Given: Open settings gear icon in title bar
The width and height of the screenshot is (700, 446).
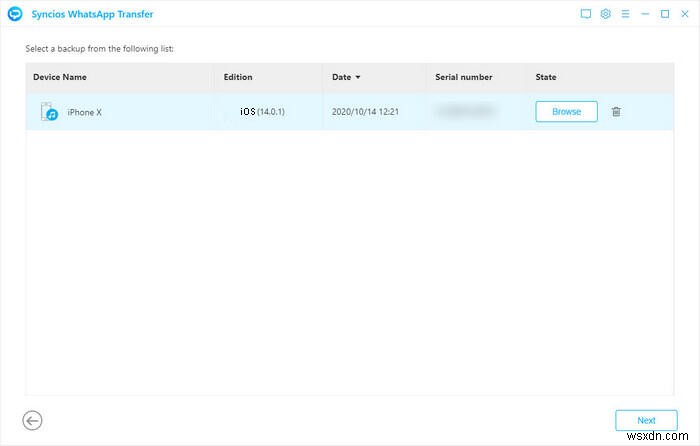Looking at the screenshot, I should (605, 14).
